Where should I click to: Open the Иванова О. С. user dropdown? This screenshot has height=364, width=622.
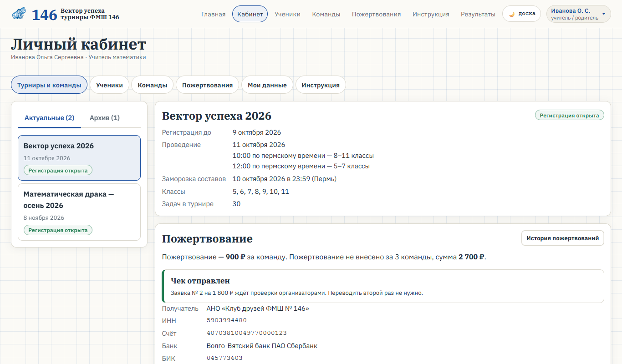pos(578,14)
